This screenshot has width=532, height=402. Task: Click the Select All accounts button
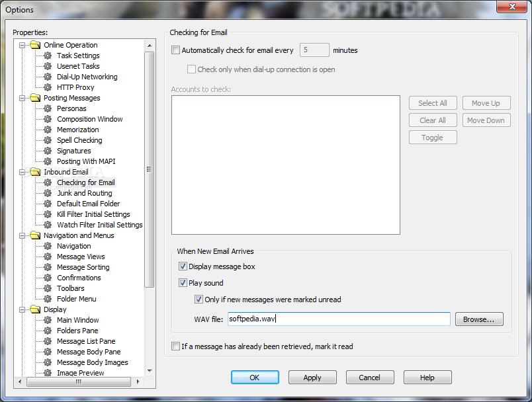(x=433, y=103)
